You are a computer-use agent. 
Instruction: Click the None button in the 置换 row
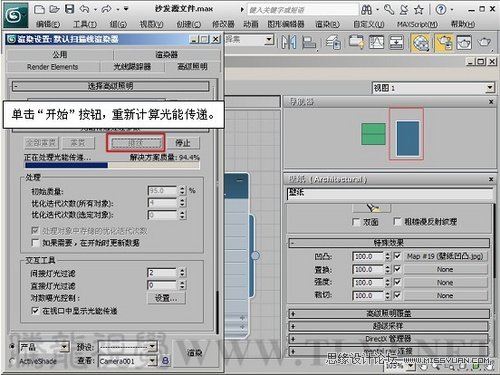(x=445, y=269)
